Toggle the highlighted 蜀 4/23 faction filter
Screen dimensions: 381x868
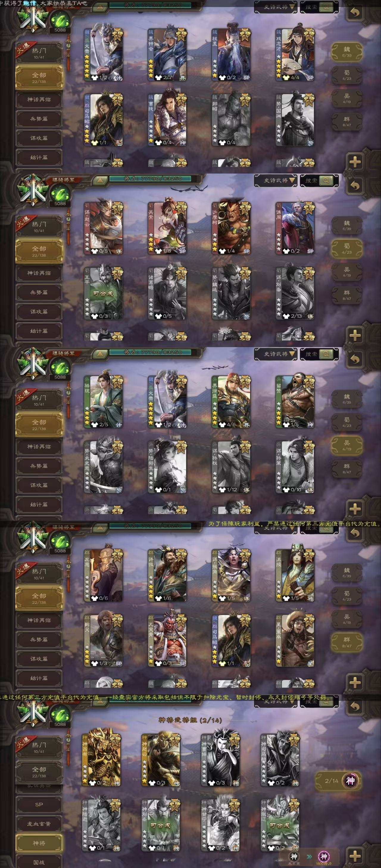[347, 248]
